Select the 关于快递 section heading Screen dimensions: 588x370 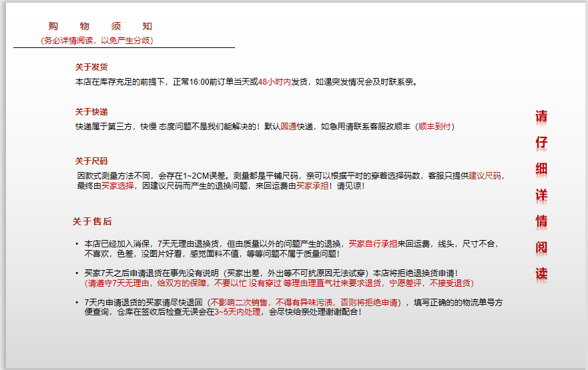tap(91, 112)
